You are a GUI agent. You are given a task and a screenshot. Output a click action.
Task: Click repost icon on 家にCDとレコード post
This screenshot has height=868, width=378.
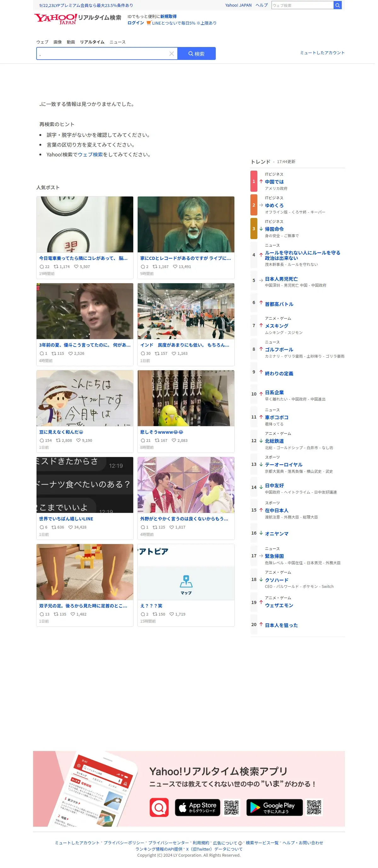(155, 267)
